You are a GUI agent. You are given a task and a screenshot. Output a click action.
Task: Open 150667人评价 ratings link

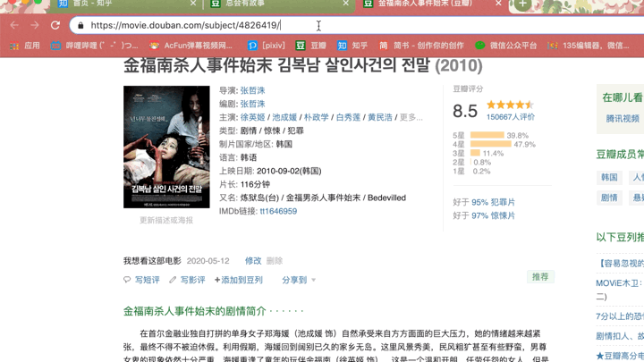pos(511,117)
